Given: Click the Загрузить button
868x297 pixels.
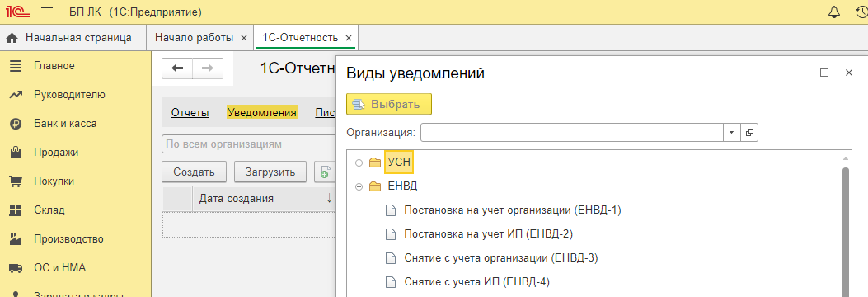Looking at the screenshot, I should tap(270, 172).
